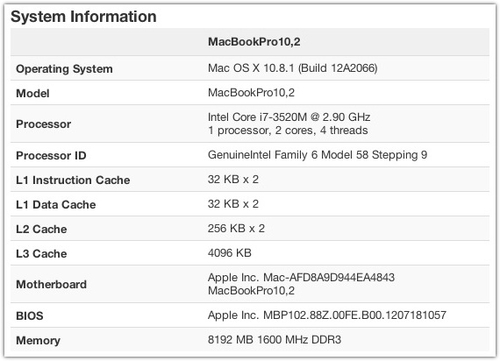Click the System Information heading

coord(83,17)
